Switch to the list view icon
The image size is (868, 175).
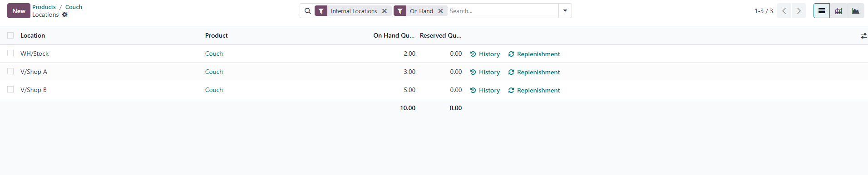coord(821,11)
